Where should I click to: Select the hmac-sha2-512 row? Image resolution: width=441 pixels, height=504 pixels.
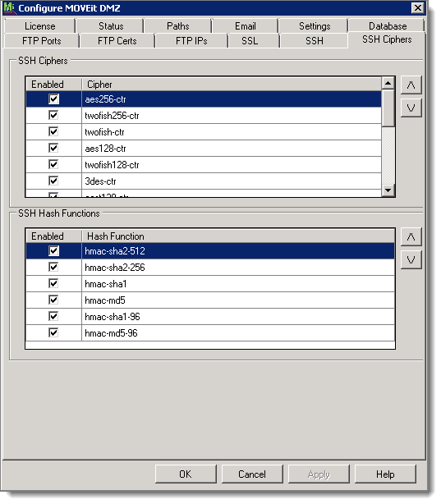coord(210,250)
